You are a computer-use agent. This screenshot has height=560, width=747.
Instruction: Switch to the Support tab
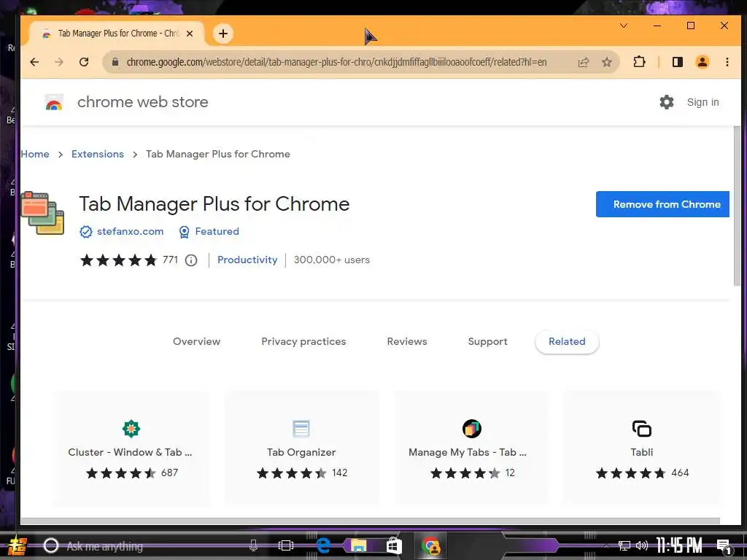[487, 341]
